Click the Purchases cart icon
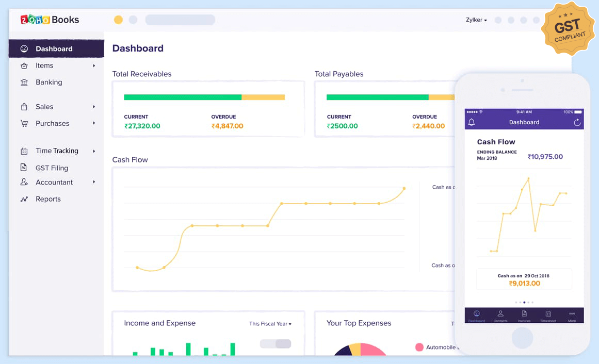This screenshot has width=599, height=364. [x=25, y=123]
